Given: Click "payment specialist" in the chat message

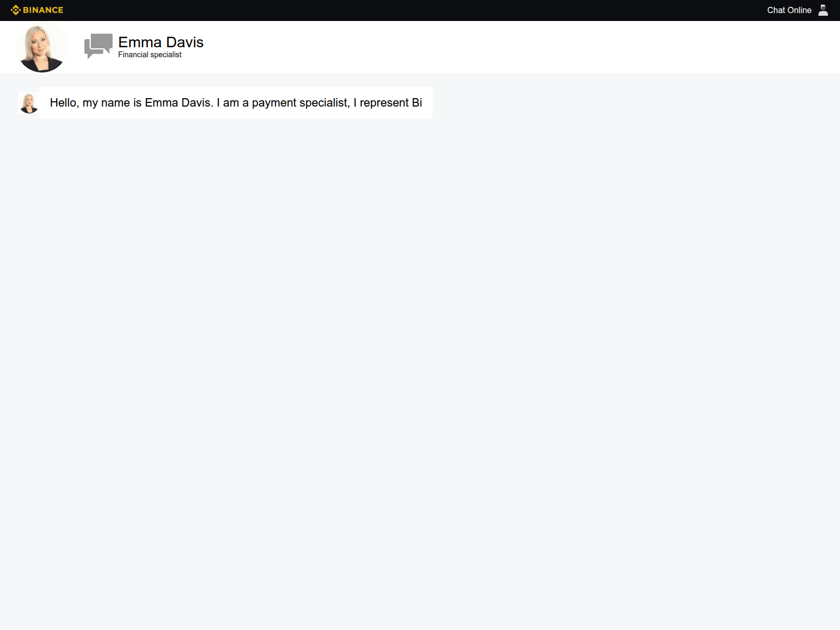Looking at the screenshot, I should (300, 103).
